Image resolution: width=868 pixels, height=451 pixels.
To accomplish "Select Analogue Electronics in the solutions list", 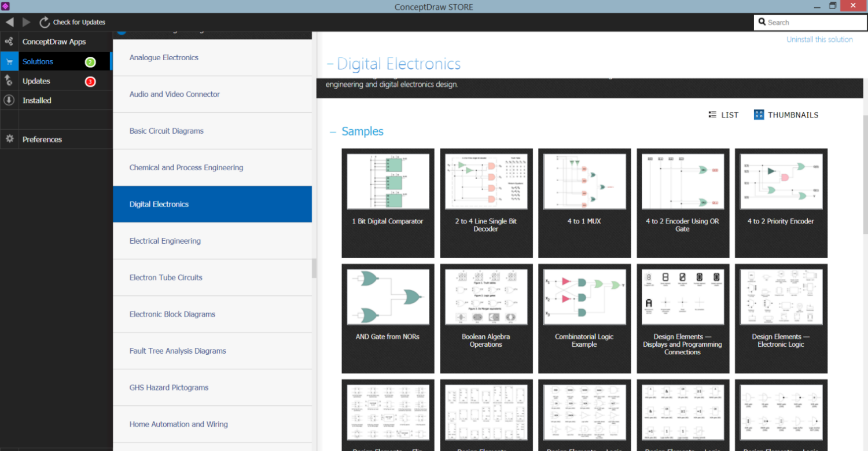I will pyautogui.click(x=212, y=57).
